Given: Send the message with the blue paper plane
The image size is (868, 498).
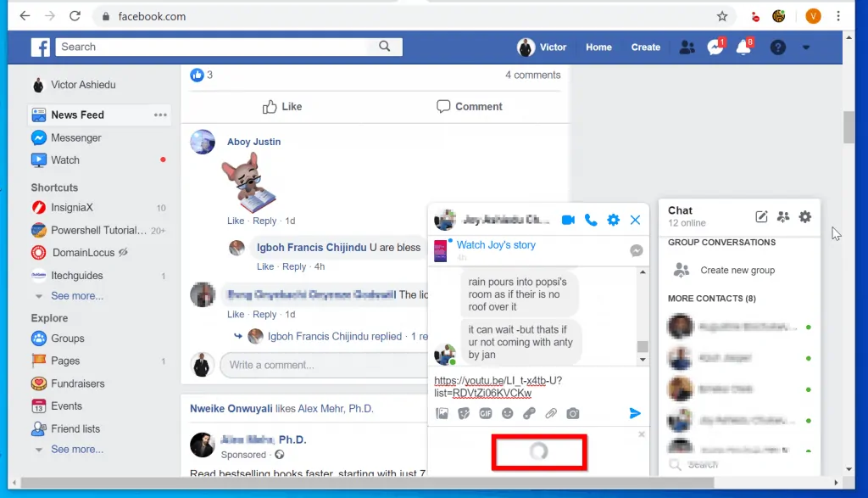Looking at the screenshot, I should (x=635, y=413).
